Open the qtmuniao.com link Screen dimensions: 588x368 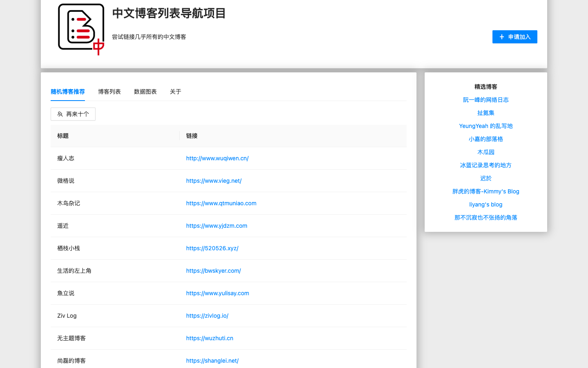(x=221, y=203)
